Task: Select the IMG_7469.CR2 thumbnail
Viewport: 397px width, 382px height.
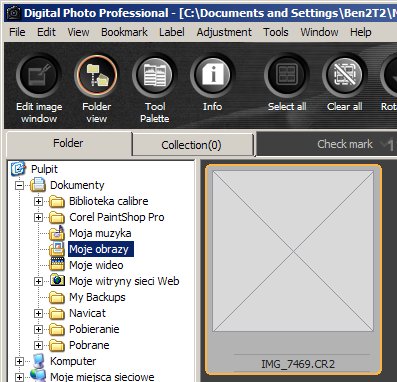Action: tap(293, 269)
